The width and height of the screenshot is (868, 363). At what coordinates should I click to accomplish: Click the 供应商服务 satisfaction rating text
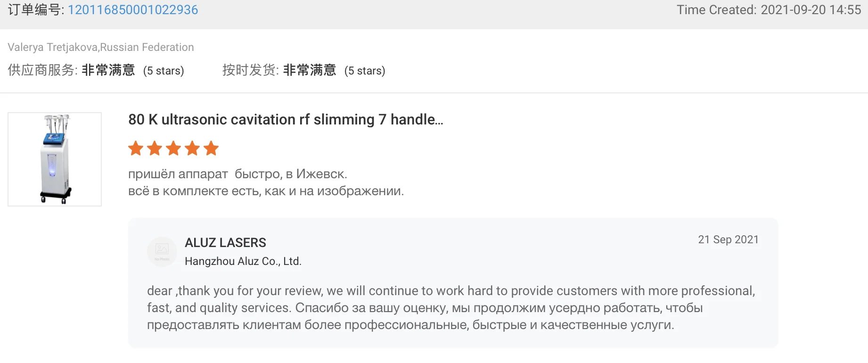pos(108,70)
